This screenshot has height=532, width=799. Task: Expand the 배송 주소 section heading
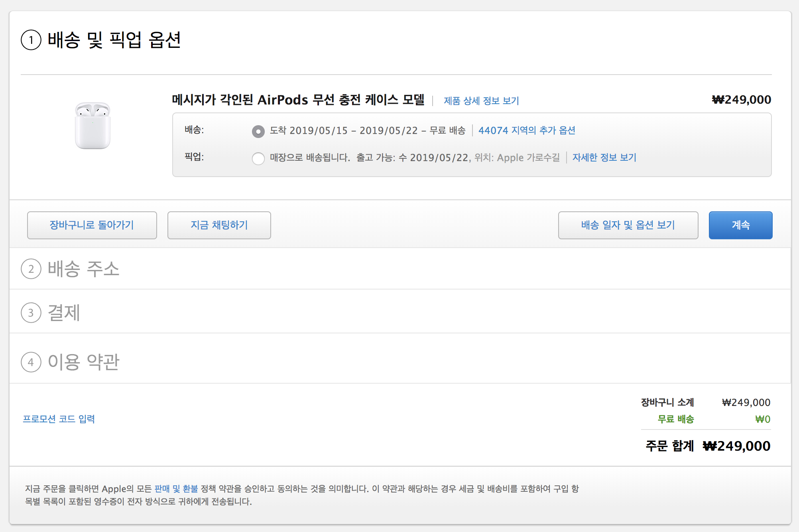pyautogui.click(x=83, y=269)
